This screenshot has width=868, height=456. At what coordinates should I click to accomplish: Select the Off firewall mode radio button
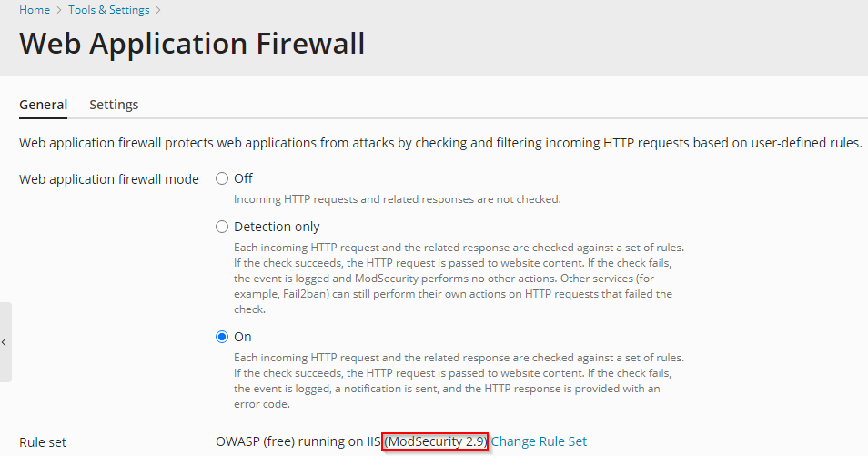[222, 178]
